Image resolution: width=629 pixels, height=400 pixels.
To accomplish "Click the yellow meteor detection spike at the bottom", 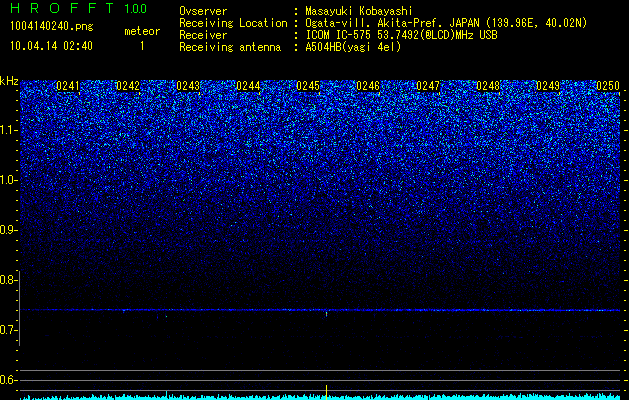I will click(x=327, y=392).
